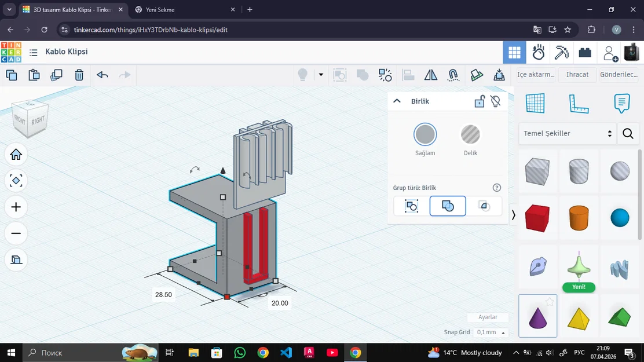Click the İhracat export button
Screen dimensions: 644x362
(x=577, y=75)
